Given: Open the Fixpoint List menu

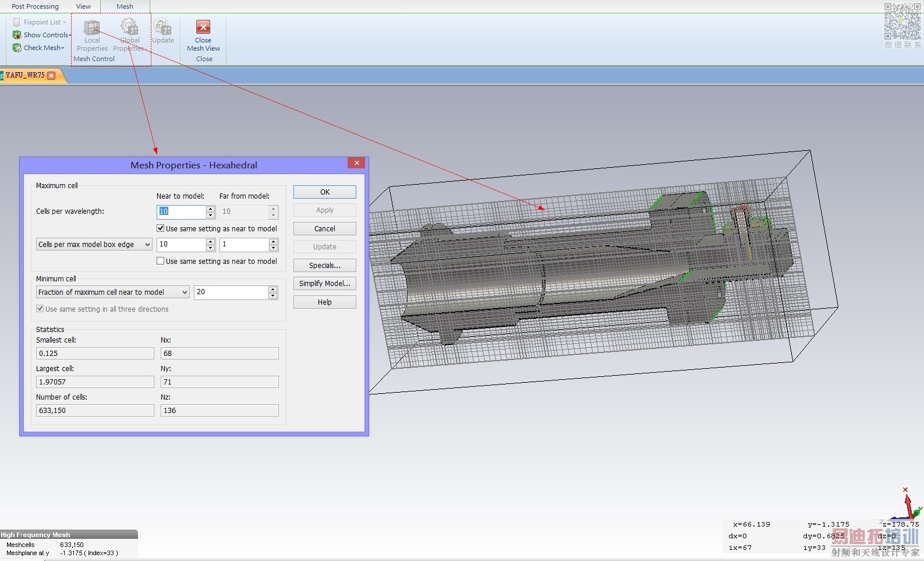Looking at the screenshot, I should click(x=42, y=22).
